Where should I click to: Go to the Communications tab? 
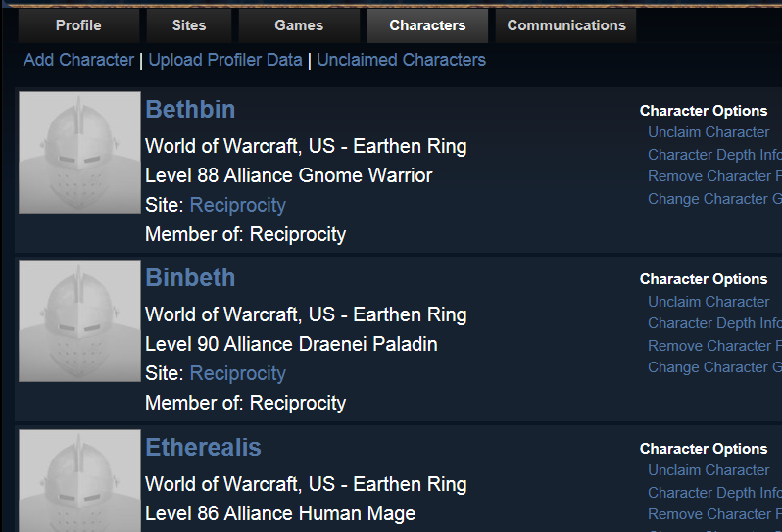pyautogui.click(x=566, y=25)
